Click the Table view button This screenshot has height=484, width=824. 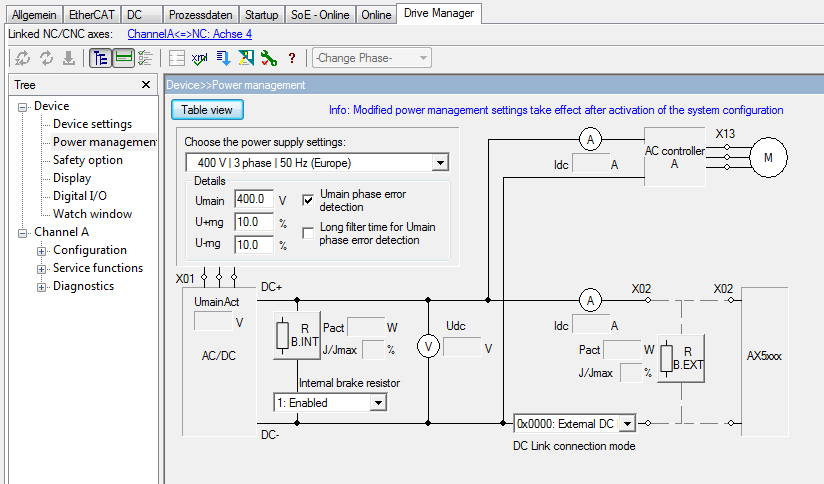coord(207,110)
